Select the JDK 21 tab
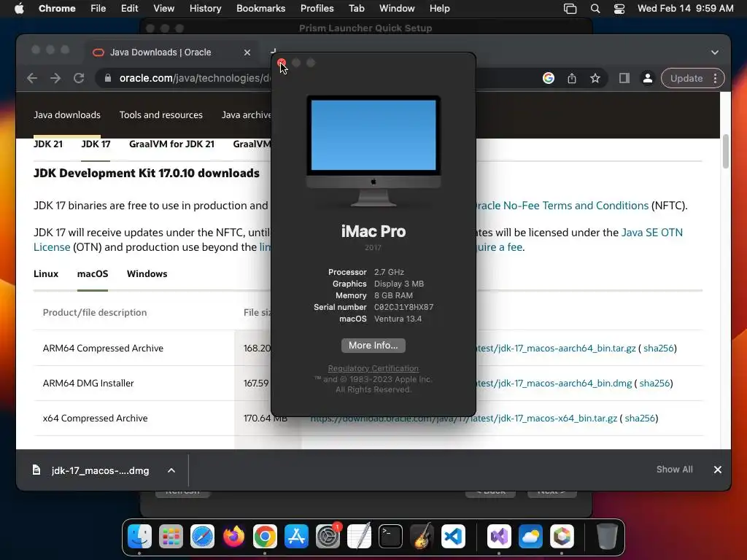Screen dimensions: 747x560 47,144
